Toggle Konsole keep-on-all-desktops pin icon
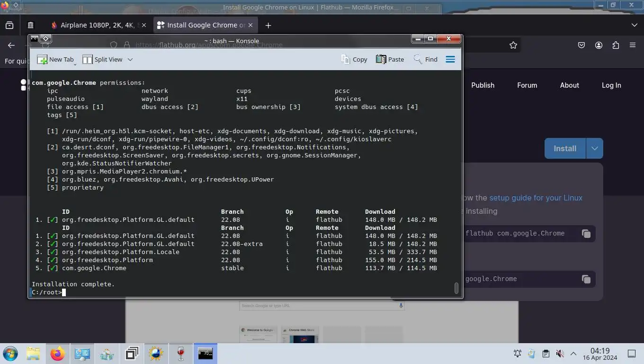644x364 pixels. [x=45, y=38]
